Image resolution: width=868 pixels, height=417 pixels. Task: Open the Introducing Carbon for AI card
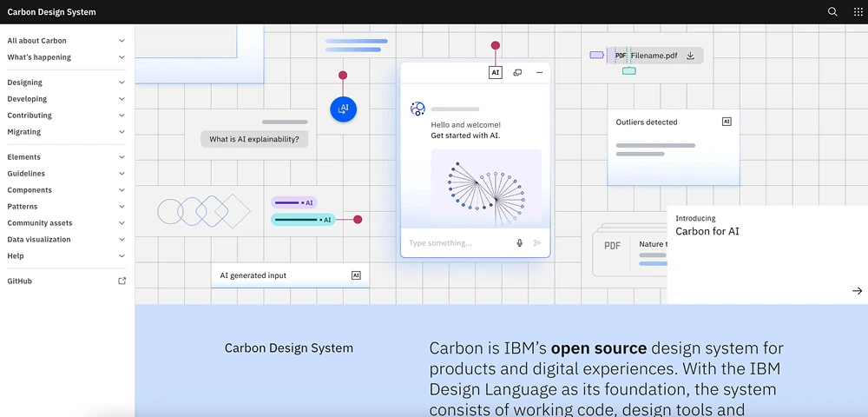tap(767, 255)
